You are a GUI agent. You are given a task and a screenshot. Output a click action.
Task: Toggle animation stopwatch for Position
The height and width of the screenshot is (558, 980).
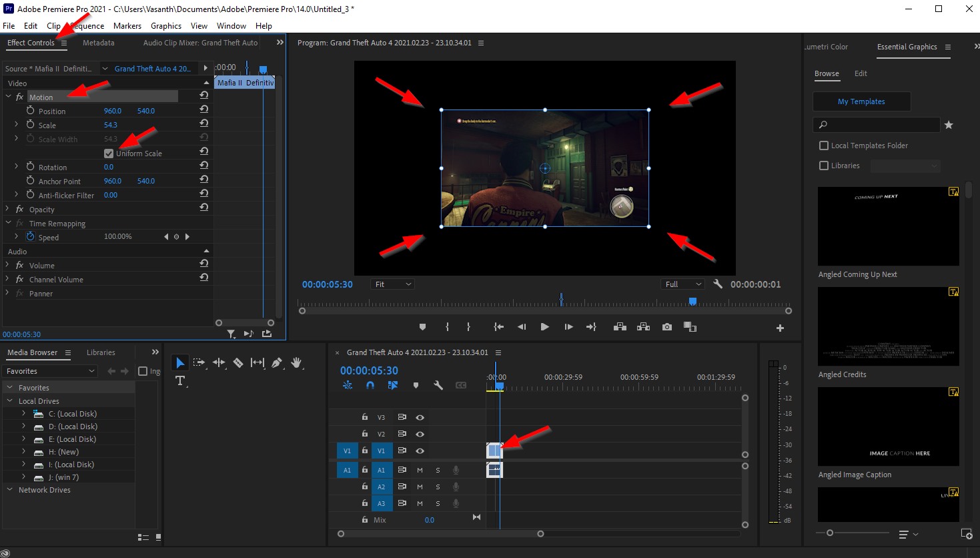tap(30, 110)
